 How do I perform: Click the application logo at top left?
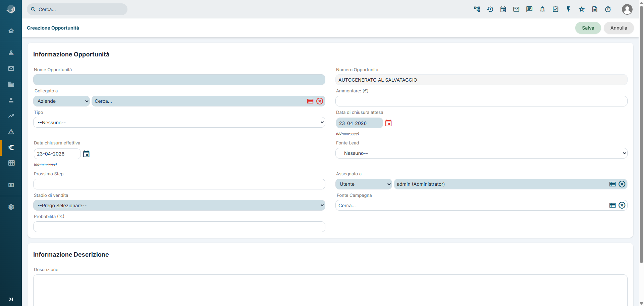tap(11, 9)
